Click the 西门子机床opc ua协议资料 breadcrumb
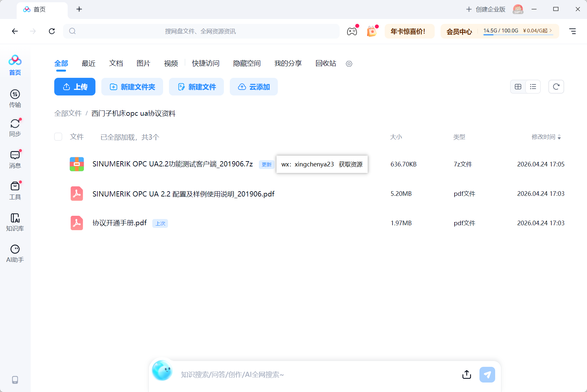587x392 pixels. (133, 113)
